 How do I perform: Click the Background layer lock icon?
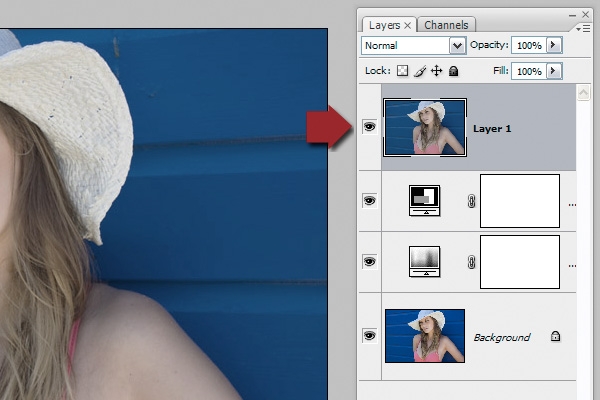[555, 336]
